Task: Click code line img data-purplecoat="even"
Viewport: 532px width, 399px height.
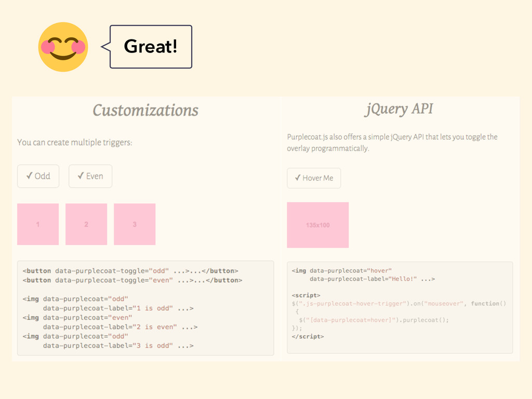Action: (77, 317)
